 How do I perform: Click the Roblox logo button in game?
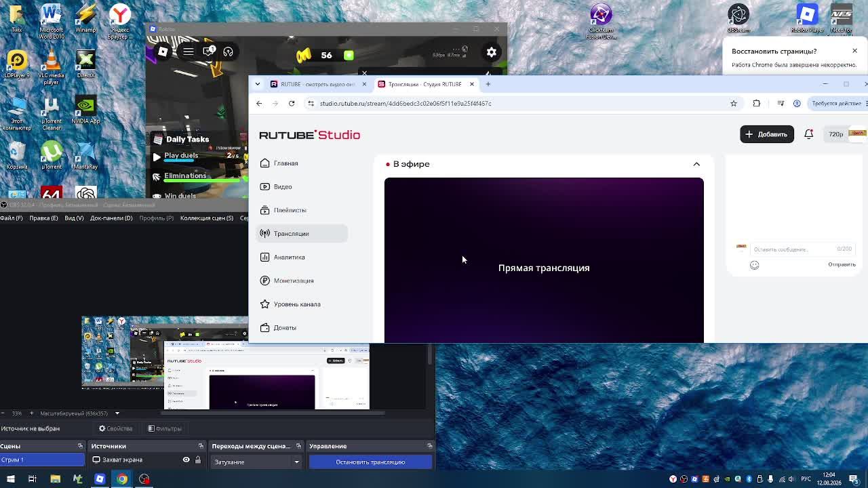(x=163, y=52)
